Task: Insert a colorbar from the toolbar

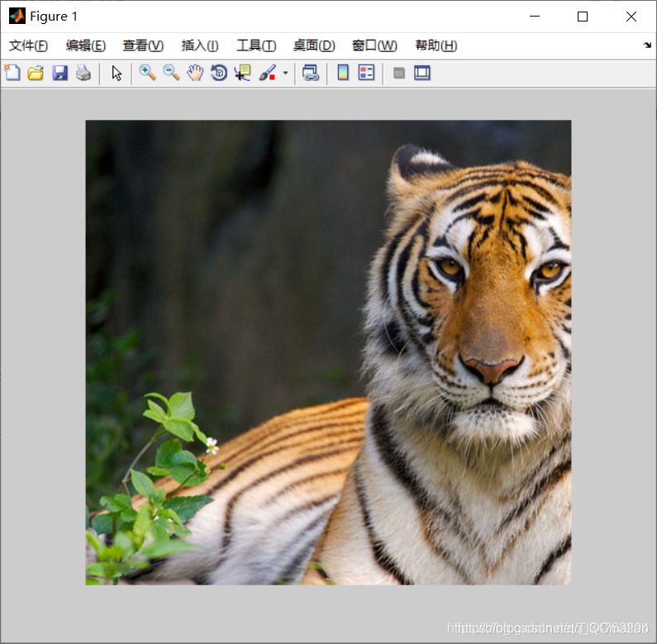Action: pos(343,73)
